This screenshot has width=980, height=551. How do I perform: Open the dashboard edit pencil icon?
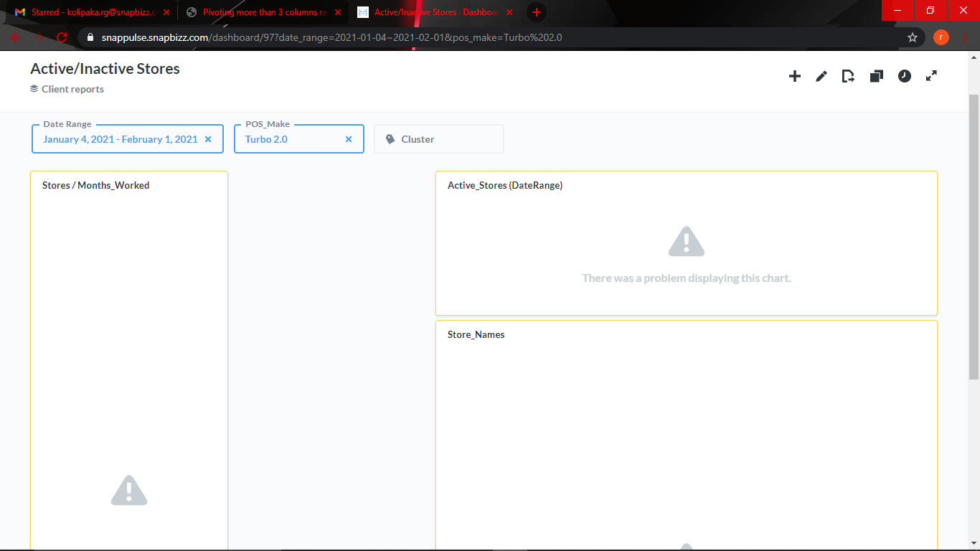[x=821, y=76]
